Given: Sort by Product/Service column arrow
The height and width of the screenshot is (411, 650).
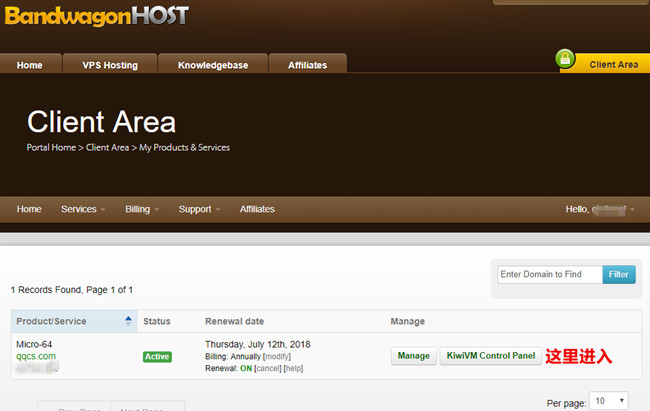Looking at the screenshot, I should pos(128,321).
